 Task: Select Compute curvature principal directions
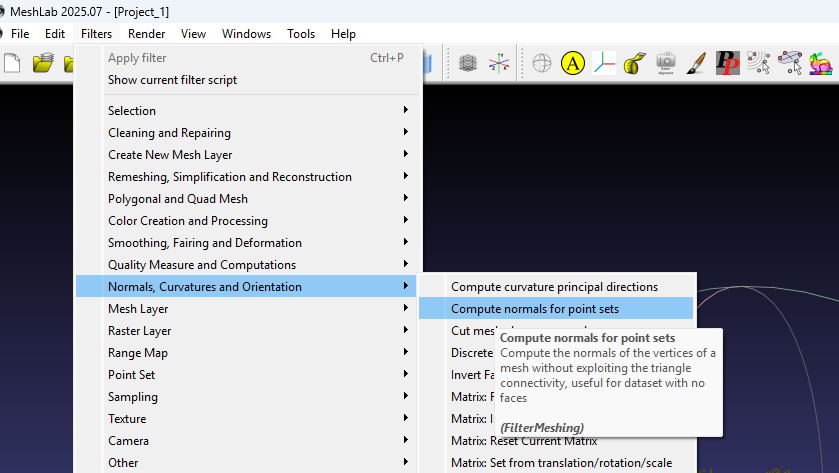coord(554,287)
